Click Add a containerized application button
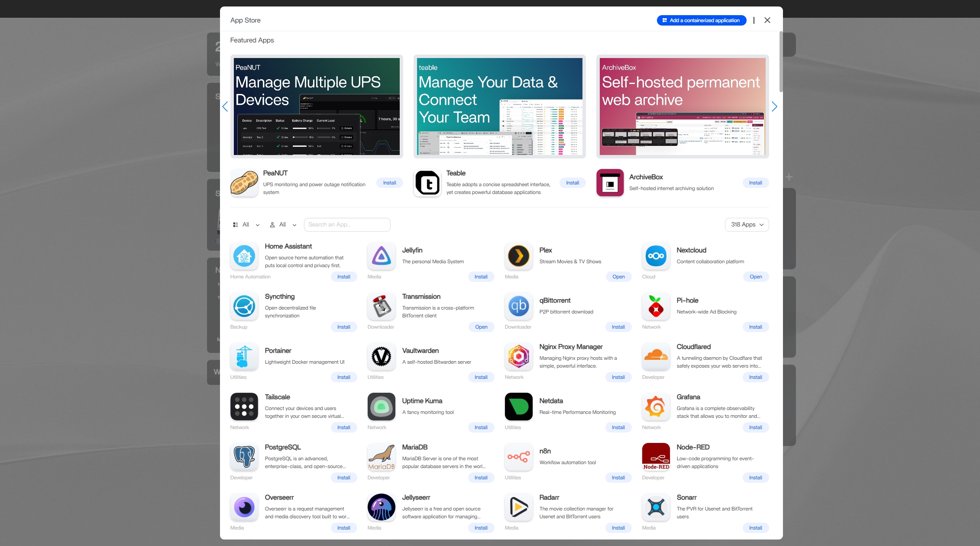 [x=701, y=20]
